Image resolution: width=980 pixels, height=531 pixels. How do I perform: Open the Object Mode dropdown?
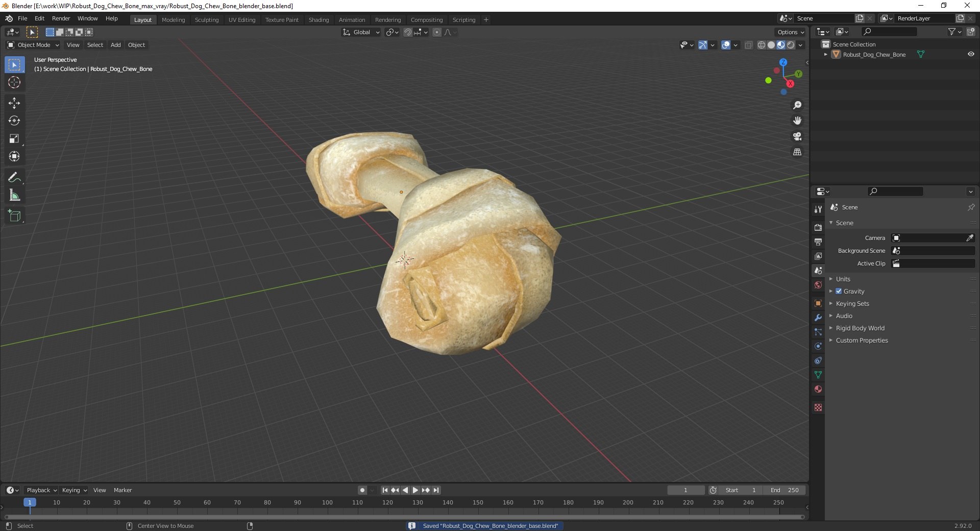coord(33,45)
